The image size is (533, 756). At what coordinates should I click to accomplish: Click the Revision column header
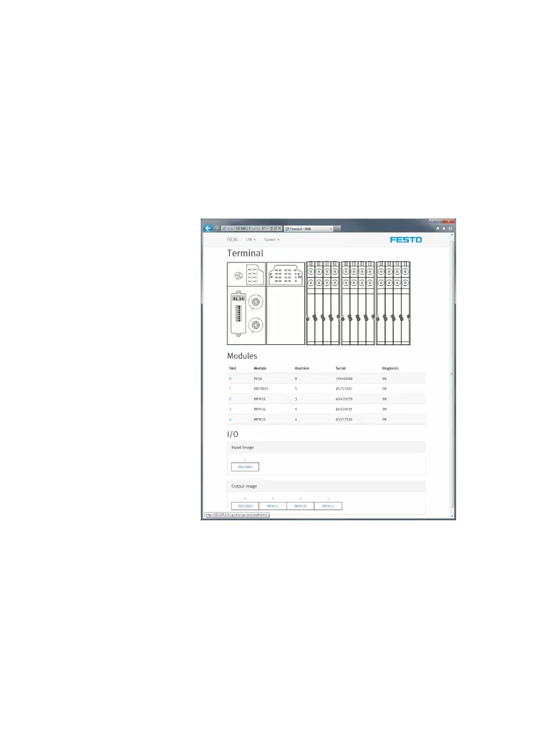pyautogui.click(x=302, y=368)
